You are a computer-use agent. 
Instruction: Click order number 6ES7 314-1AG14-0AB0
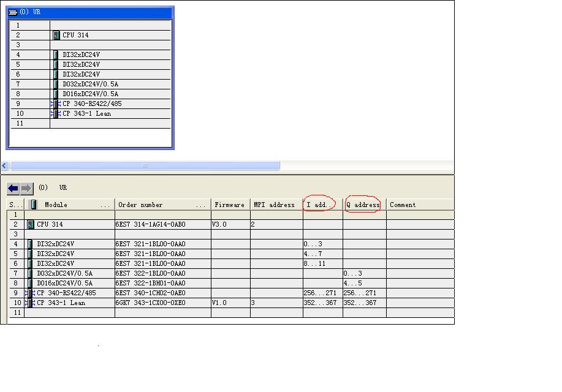[151, 224]
